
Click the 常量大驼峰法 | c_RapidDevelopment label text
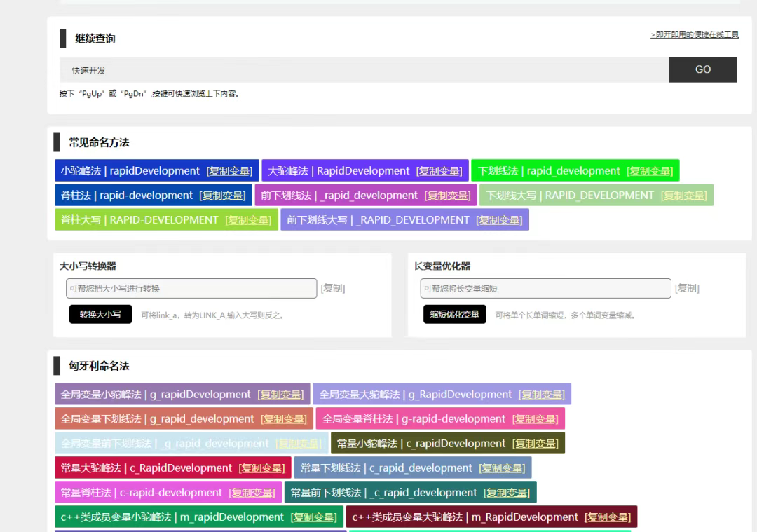tap(146, 468)
